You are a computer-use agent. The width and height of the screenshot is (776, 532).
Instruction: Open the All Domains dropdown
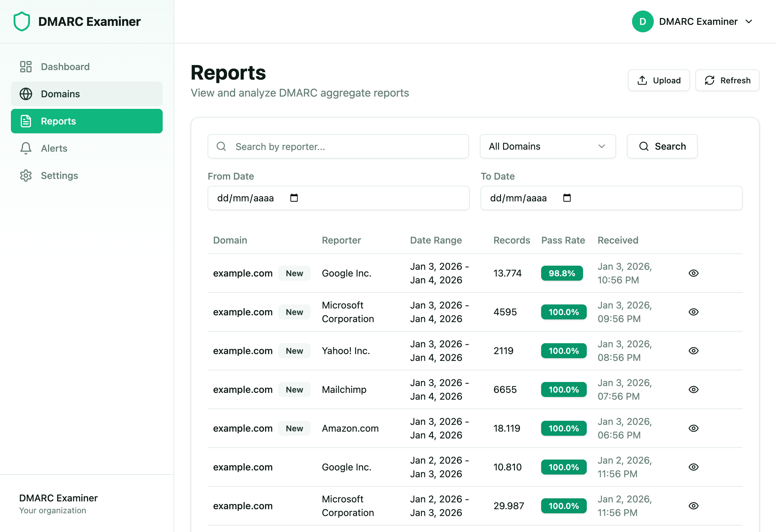point(547,146)
